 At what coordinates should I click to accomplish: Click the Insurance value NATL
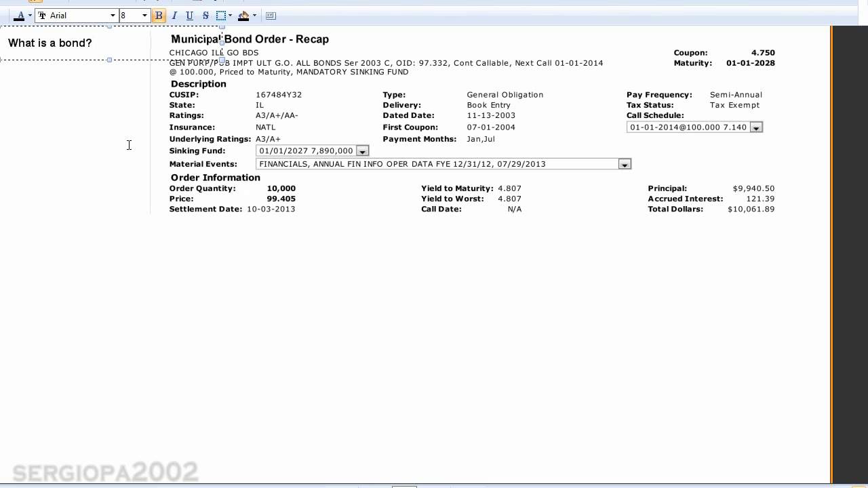point(266,127)
